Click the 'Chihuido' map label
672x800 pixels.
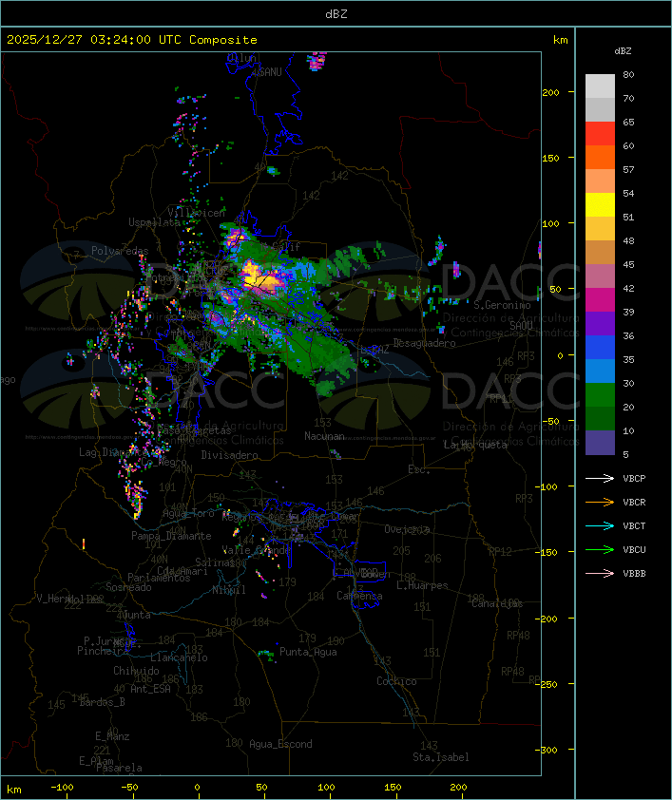(136, 671)
